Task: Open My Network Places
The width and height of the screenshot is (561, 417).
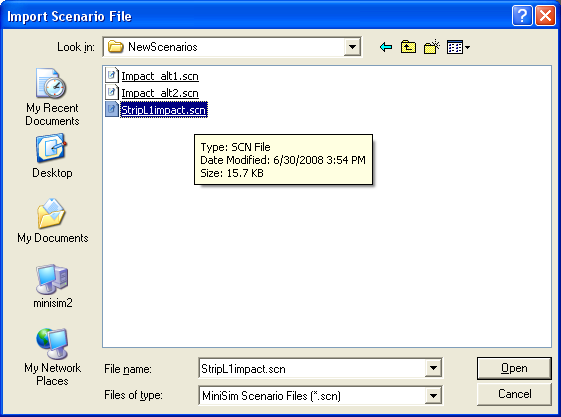Action: tap(53, 357)
